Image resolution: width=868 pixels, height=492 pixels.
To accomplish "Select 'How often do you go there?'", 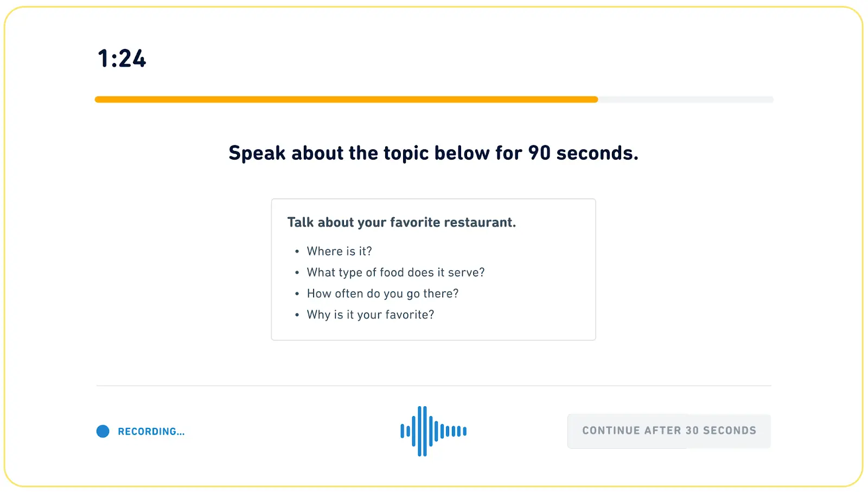I will pos(382,294).
